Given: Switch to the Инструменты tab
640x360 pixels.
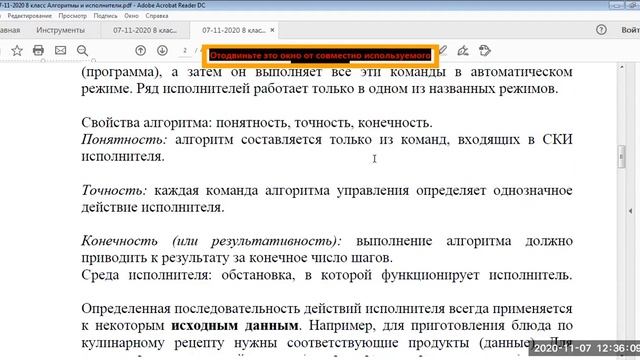Looking at the screenshot, I should coord(60,30).
